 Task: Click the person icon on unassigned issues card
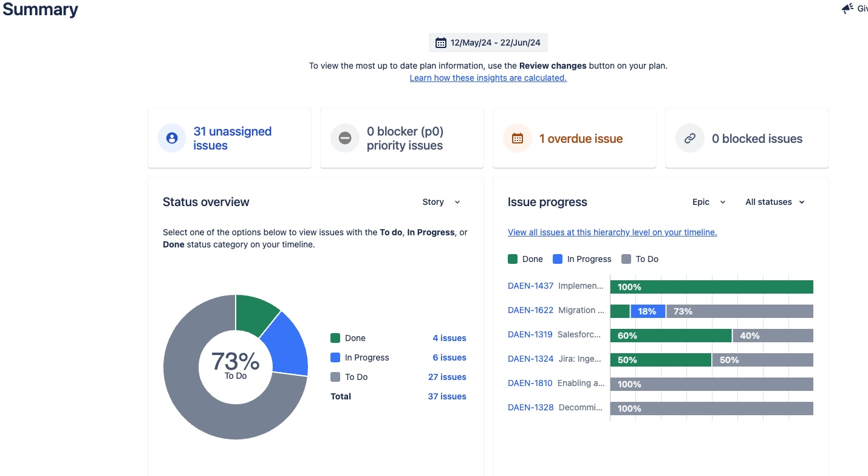(x=172, y=138)
